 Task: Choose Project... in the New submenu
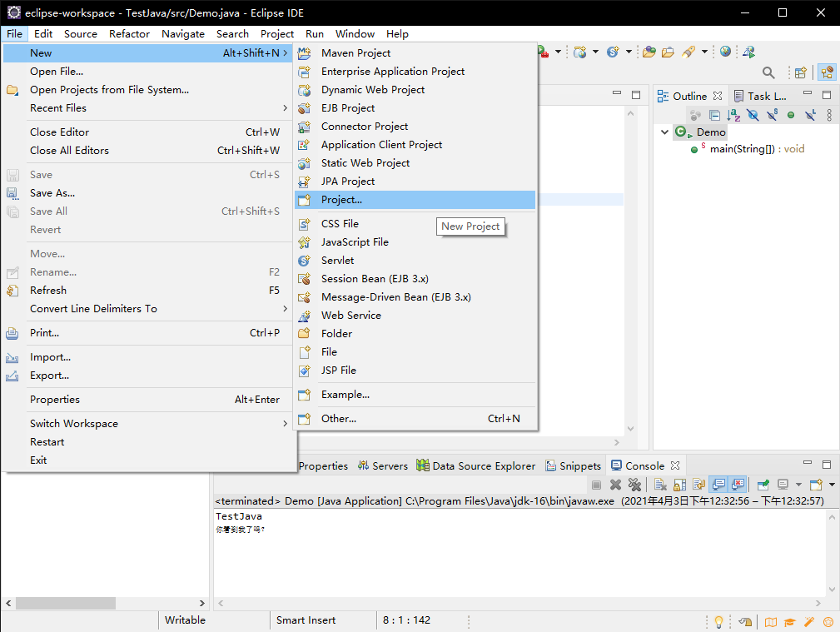pyautogui.click(x=415, y=199)
